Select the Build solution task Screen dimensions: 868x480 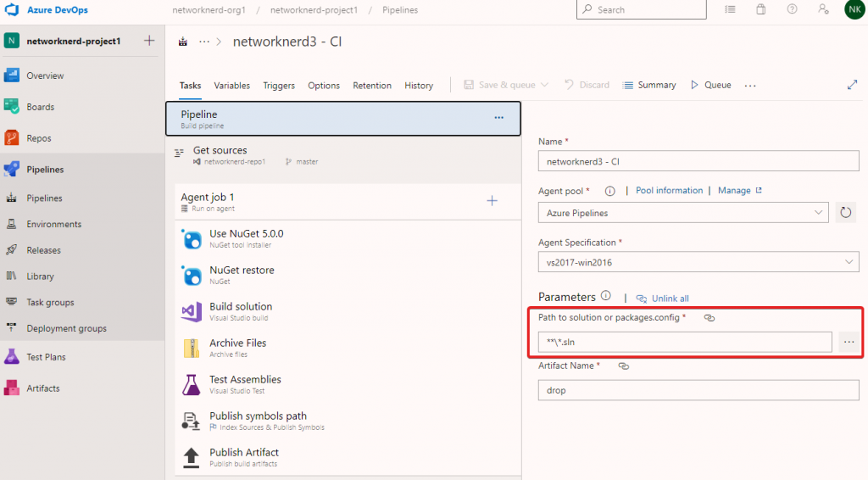coord(348,312)
